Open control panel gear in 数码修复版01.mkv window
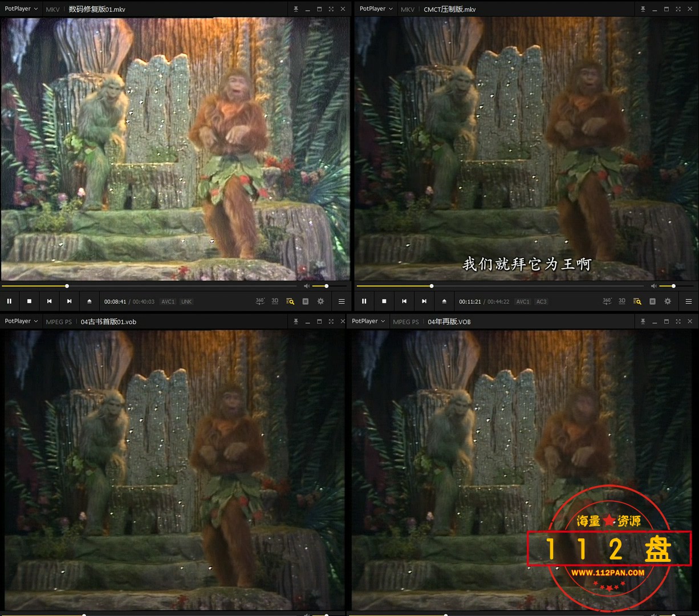 320,301
